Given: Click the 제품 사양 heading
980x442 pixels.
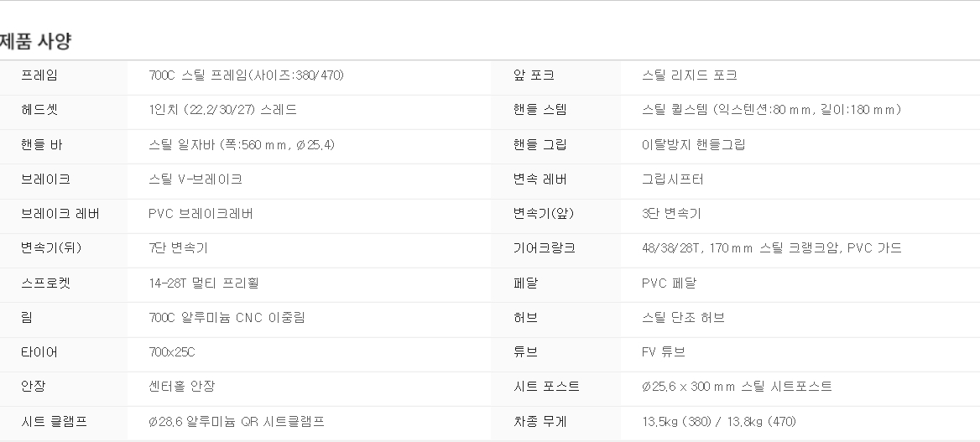Looking at the screenshot, I should pos(34,41).
